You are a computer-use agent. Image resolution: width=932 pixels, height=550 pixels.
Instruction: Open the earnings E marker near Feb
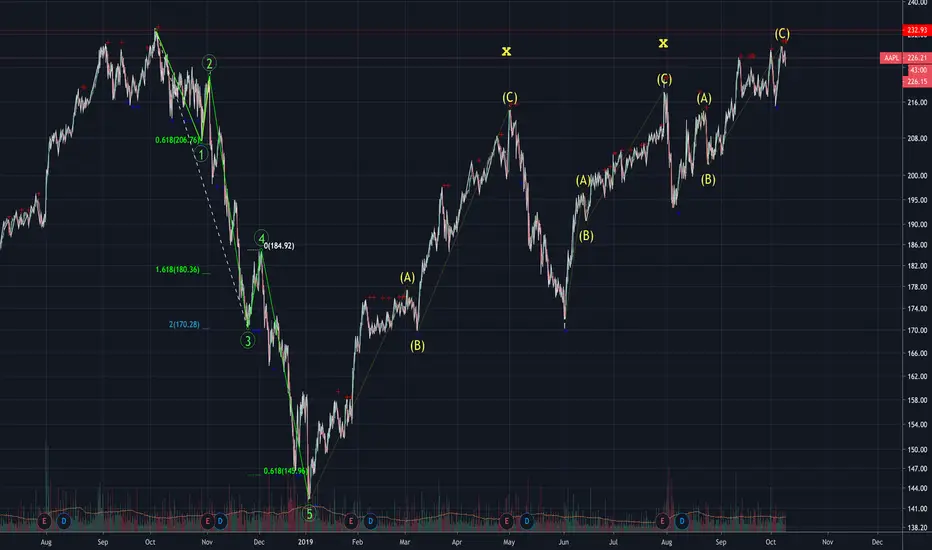pyautogui.click(x=351, y=521)
